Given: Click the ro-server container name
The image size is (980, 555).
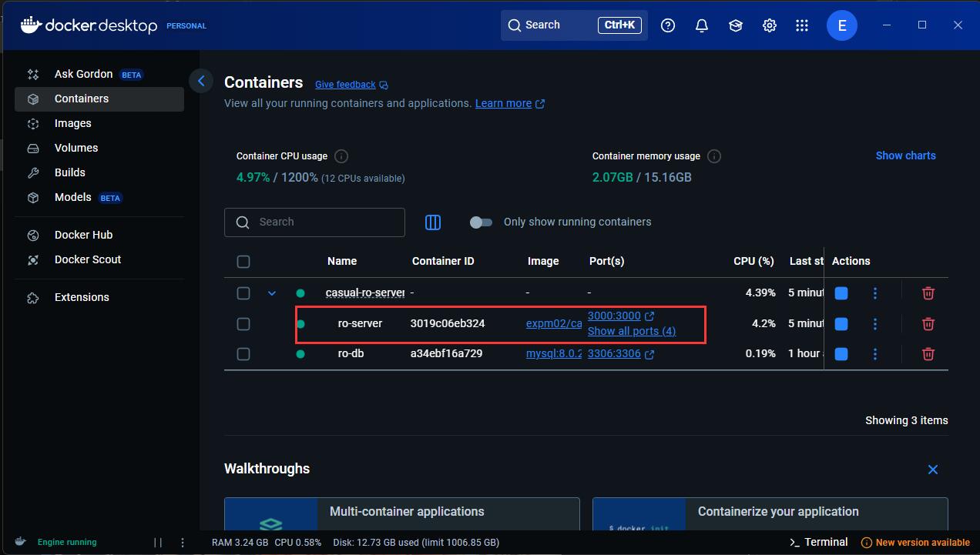Looking at the screenshot, I should pyautogui.click(x=360, y=323).
